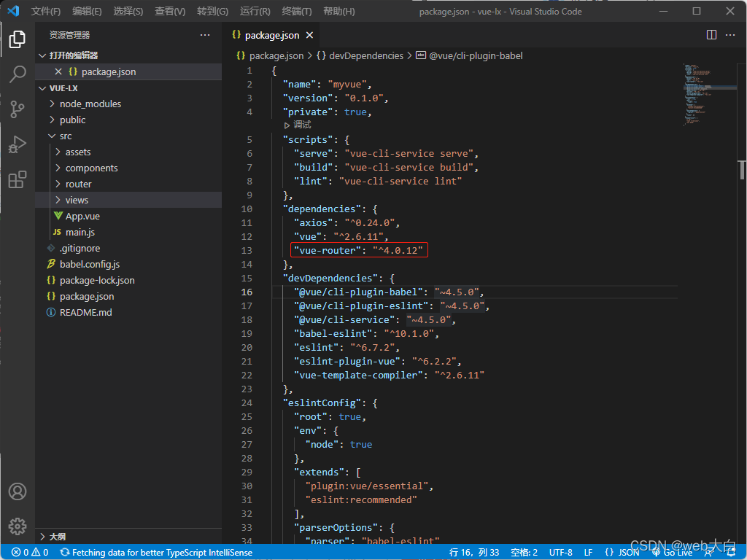
Task: Open the 转到(G) menu
Action: click(212, 12)
